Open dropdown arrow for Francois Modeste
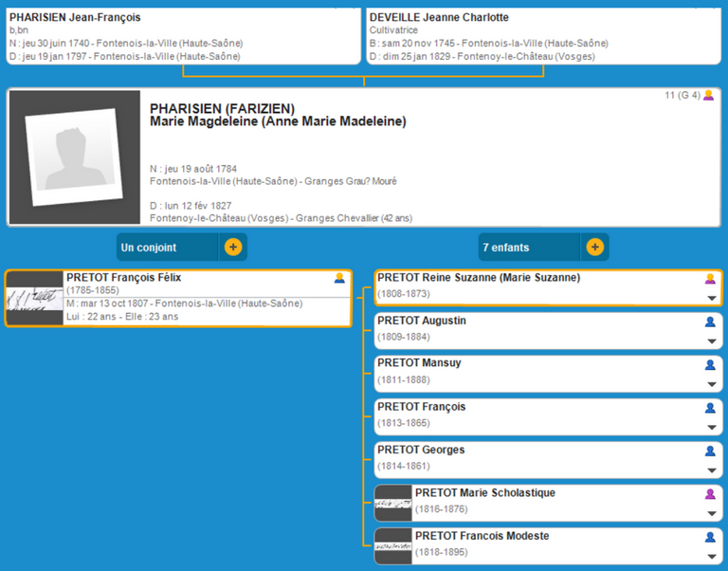This screenshot has width=728, height=571. [711, 556]
